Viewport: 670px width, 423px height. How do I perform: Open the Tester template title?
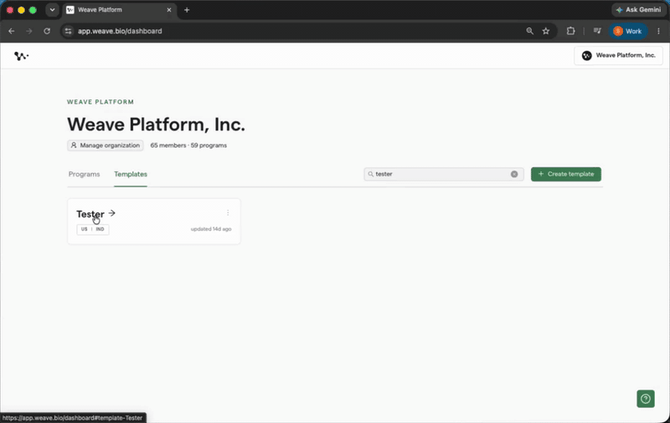90,214
